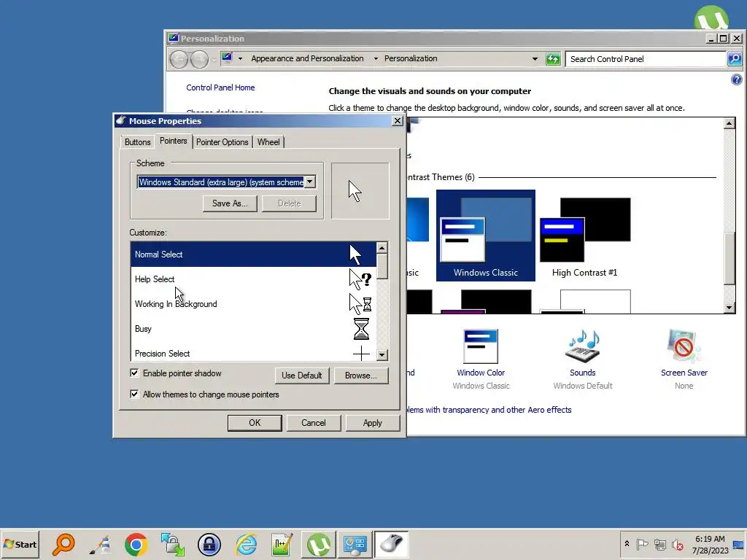Open Internet Explorer from the taskbar
This screenshot has width=747, height=560.
pyautogui.click(x=247, y=544)
